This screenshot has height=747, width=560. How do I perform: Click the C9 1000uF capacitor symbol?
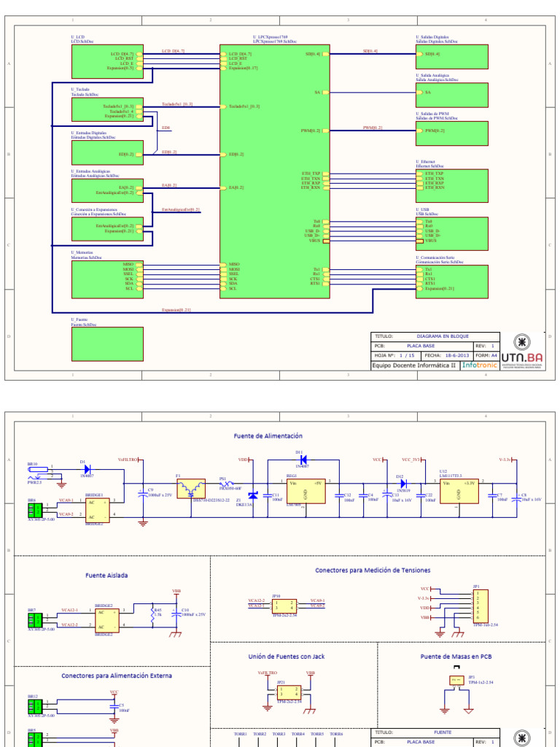click(143, 495)
